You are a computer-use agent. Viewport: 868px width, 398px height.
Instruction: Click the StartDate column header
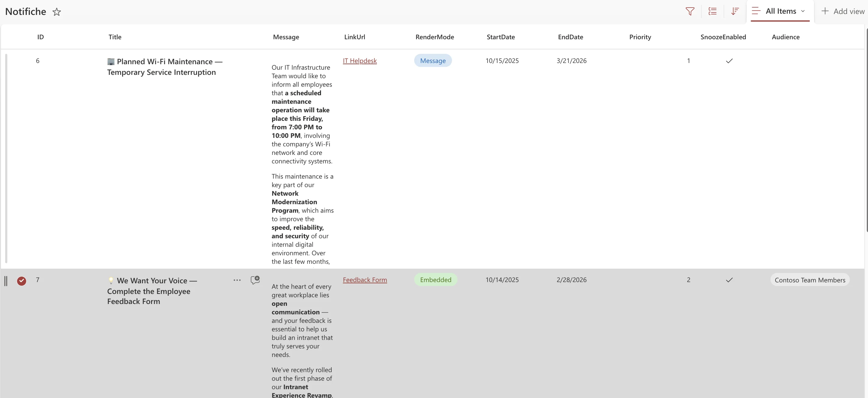[x=500, y=37]
